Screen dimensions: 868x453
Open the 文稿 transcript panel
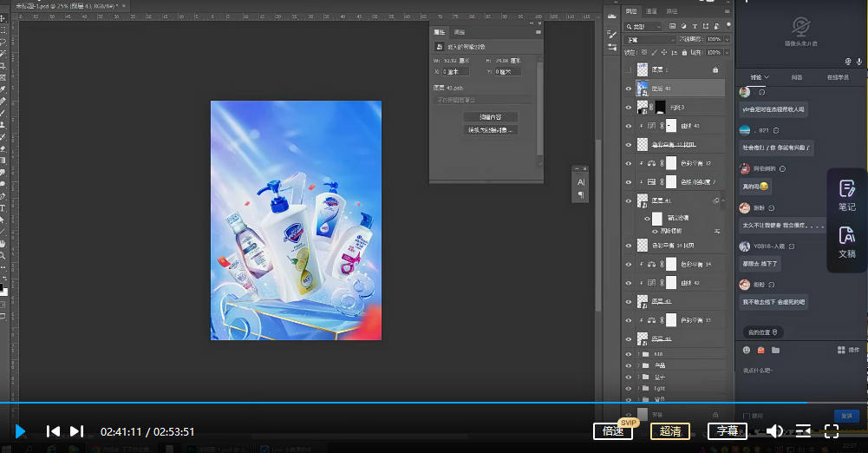point(846,240)
